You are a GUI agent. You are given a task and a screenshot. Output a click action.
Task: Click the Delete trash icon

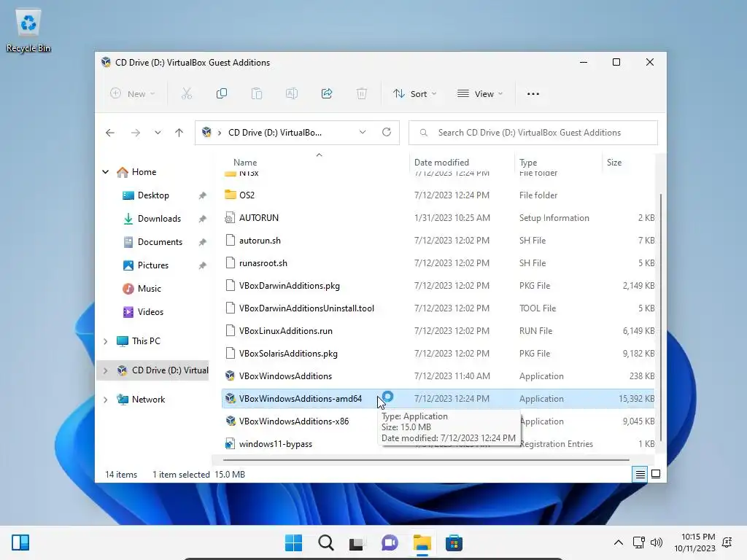pos(362,94)
